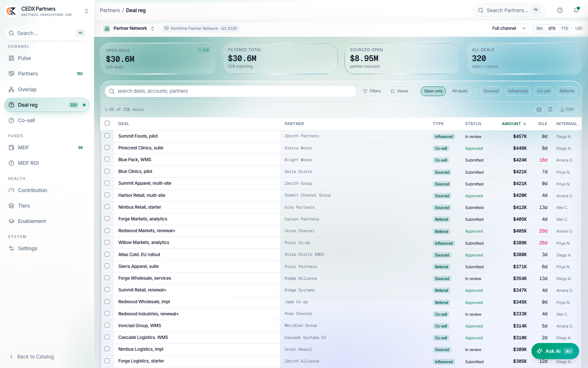The width and height of the screenshot is (588, 368).
Task: Open the All Deals 320 card
Action: coord(524,59)
